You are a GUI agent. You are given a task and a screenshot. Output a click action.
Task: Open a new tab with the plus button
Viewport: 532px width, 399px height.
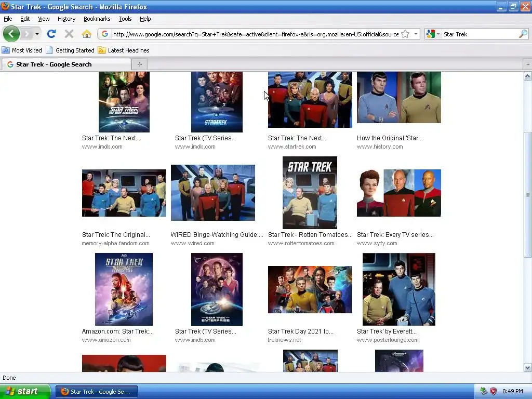click(x=139, y=64)
